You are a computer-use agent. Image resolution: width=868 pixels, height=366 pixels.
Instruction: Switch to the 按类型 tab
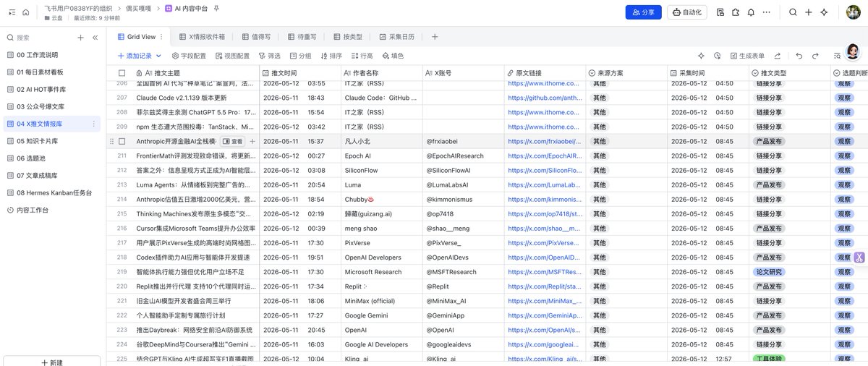click(347, 37)
